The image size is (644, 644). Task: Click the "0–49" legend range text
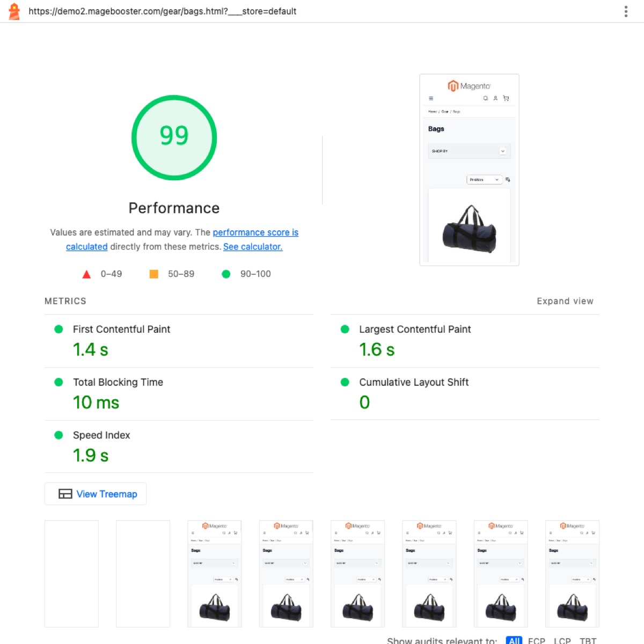[111, 274]
